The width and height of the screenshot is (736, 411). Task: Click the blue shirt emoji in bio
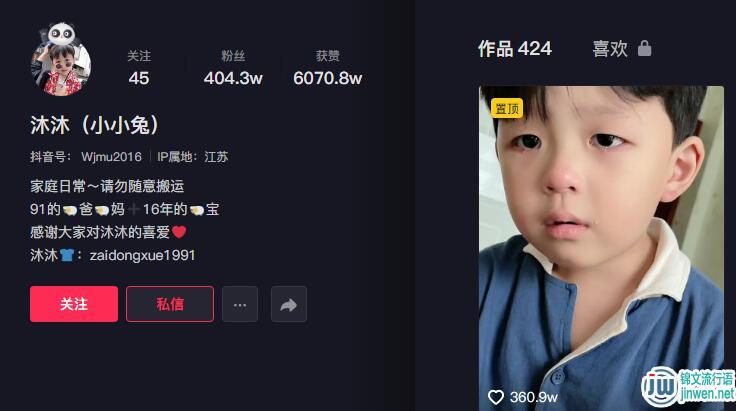(x=67, y=255)
